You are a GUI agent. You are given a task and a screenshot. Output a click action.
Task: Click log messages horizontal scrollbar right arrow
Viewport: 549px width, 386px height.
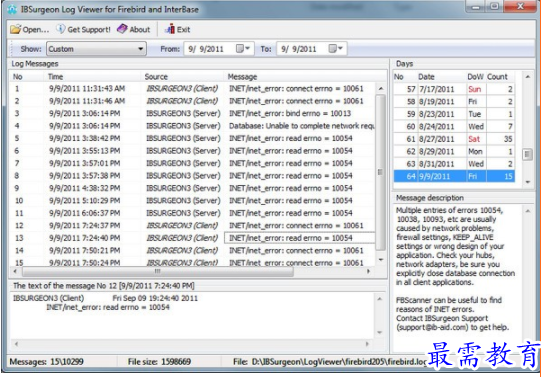[x=368, y=271]
